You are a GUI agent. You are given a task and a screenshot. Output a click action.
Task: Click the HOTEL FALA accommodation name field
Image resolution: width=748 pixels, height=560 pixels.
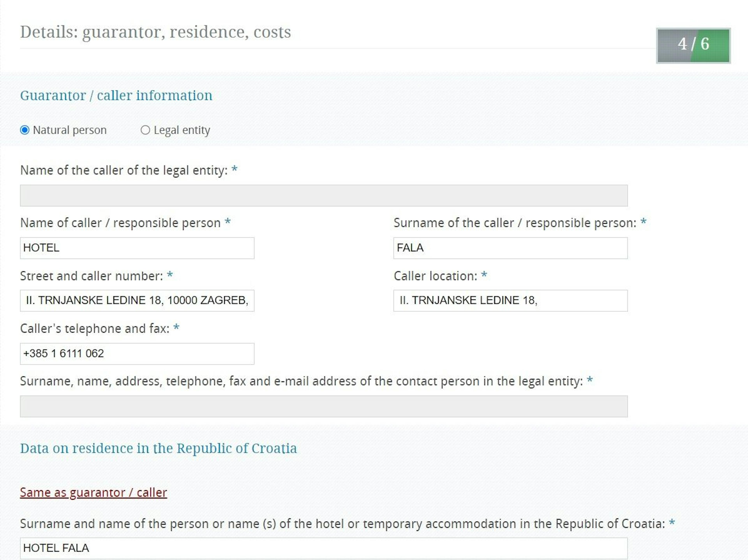coord(324,548)
